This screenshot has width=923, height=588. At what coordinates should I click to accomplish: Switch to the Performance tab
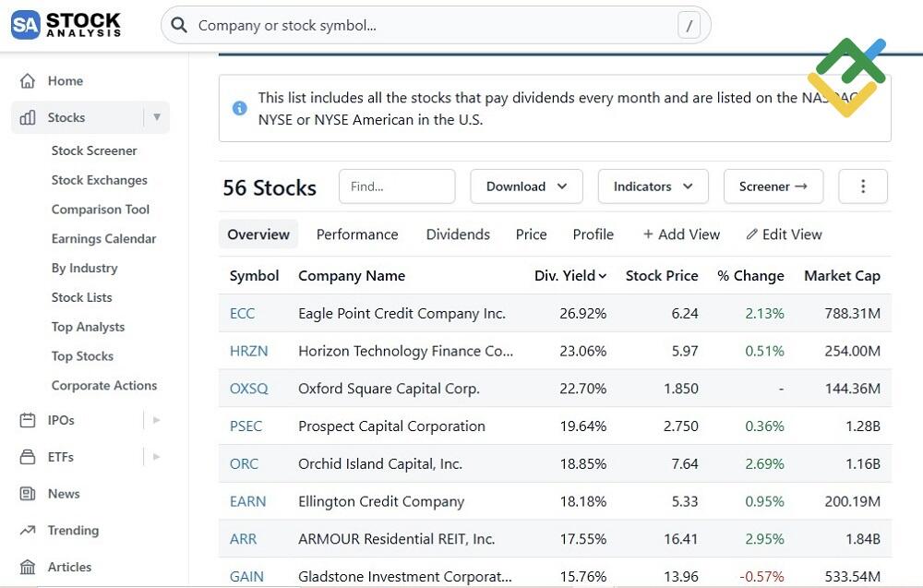[357, 234]
